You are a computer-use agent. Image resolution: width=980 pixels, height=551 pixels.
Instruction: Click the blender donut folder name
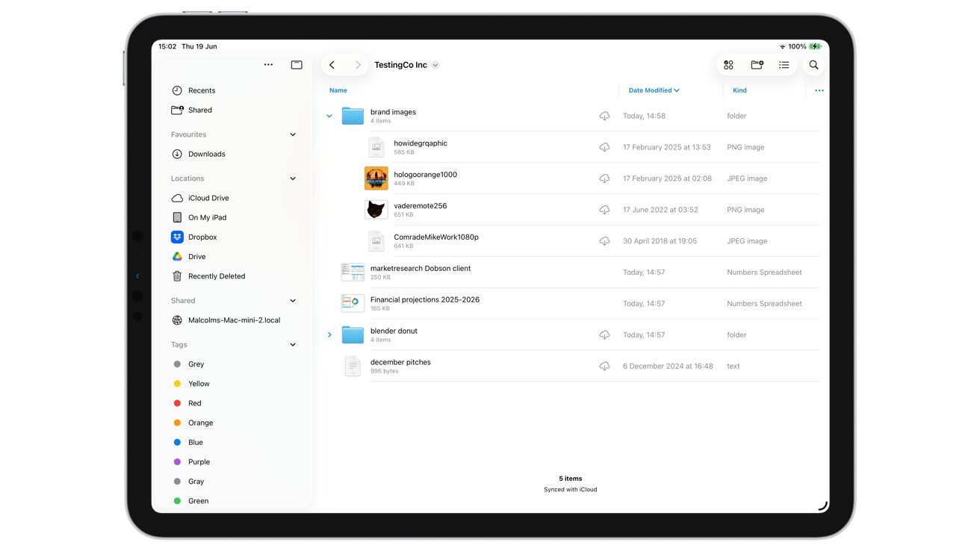tap(394, 331)
